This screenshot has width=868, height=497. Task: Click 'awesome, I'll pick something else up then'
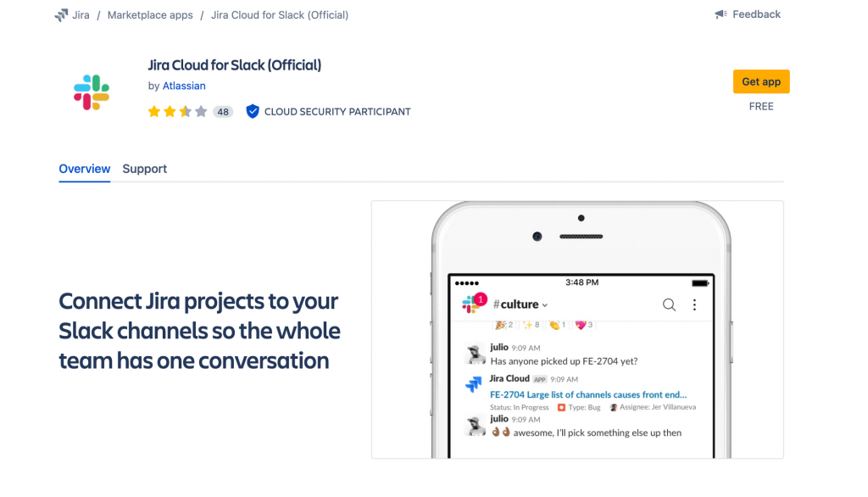click(x=598, y=433)
